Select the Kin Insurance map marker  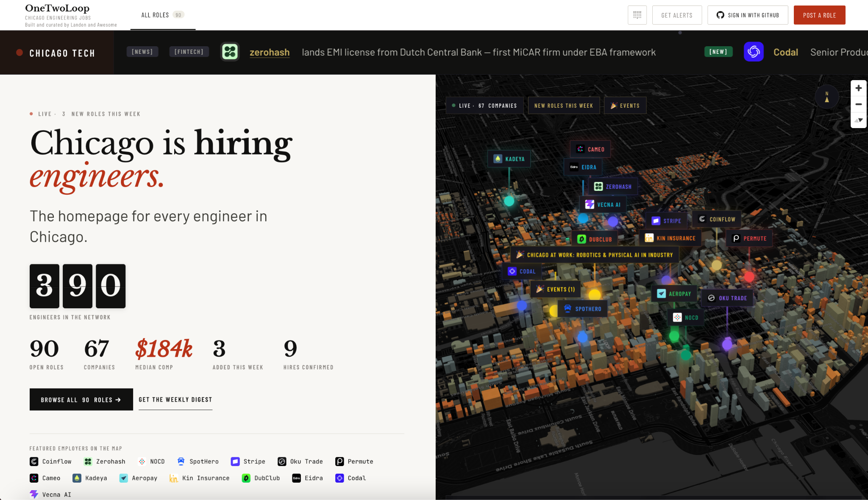670,238
